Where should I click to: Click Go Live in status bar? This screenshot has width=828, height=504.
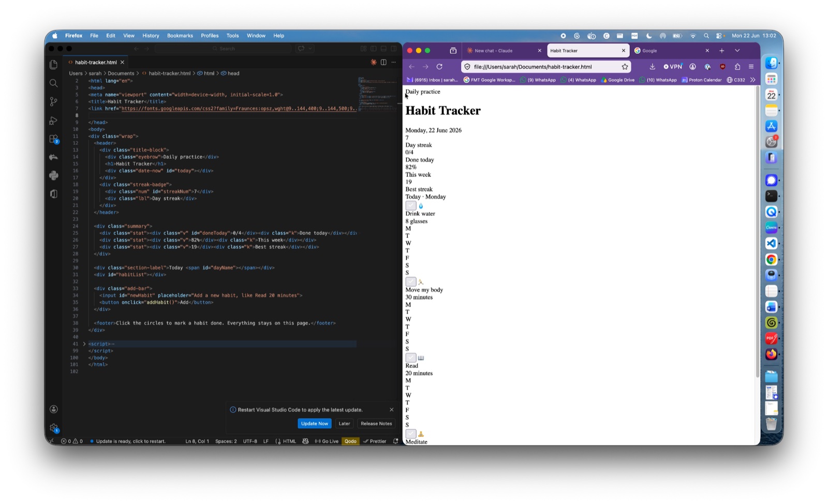[x=327, y=441]
